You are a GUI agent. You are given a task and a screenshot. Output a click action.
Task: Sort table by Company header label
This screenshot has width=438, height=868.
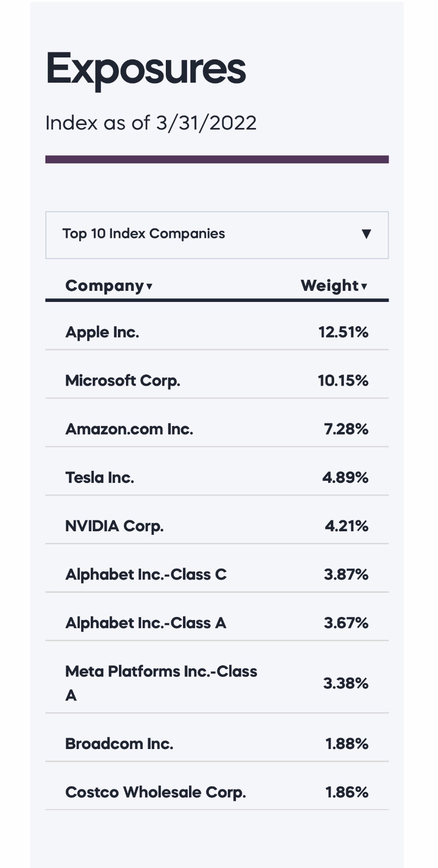click(104, 286)
